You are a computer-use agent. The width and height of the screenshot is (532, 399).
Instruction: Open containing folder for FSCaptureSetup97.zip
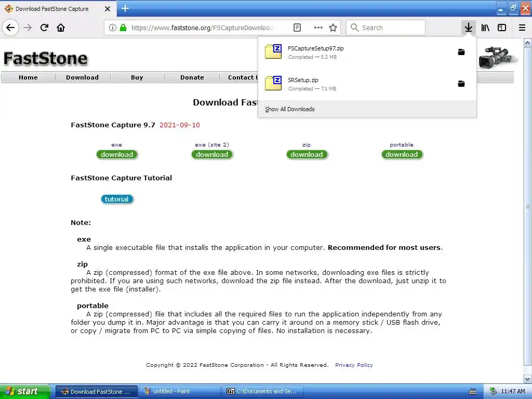coord(461,52)
